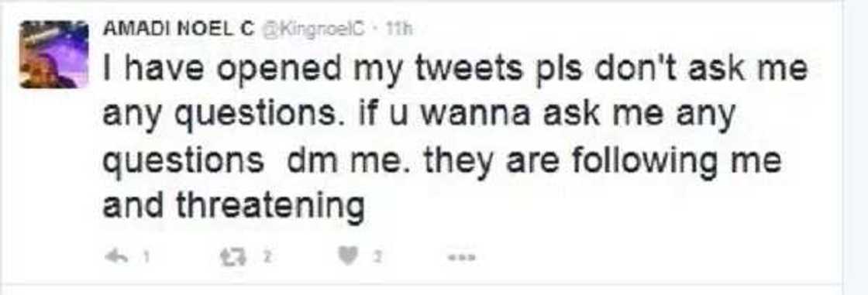Open AMADI NOEL C's profile picture
The width and height of the screenshot is (868, 295).
pos(54,56)
